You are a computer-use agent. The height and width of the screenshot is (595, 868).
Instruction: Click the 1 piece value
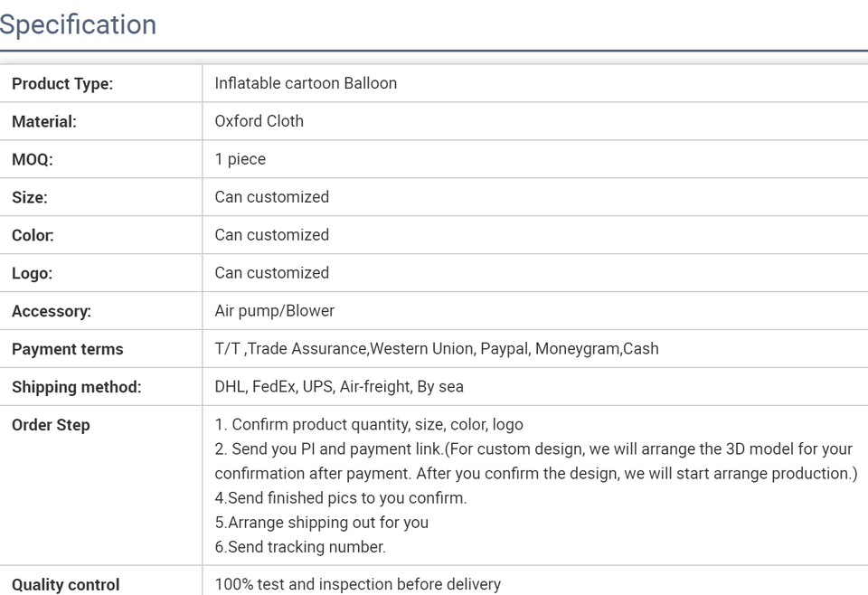241,159
